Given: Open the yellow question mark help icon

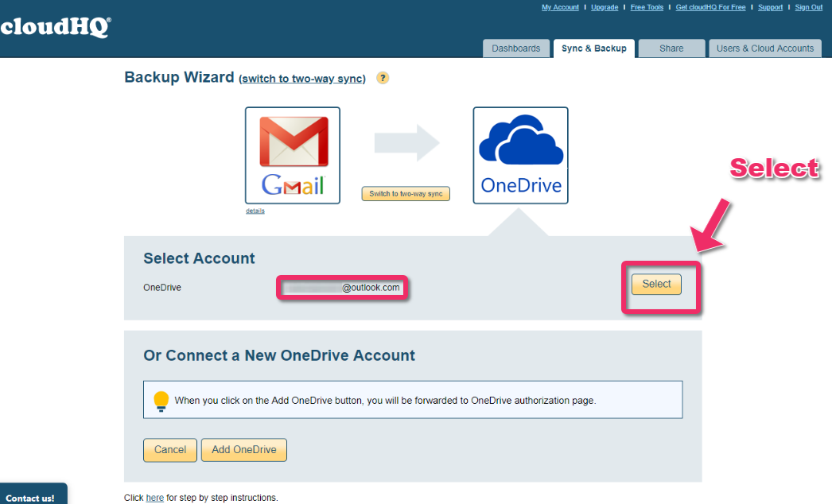Looking at the screenshot, I should coord(383,78).
